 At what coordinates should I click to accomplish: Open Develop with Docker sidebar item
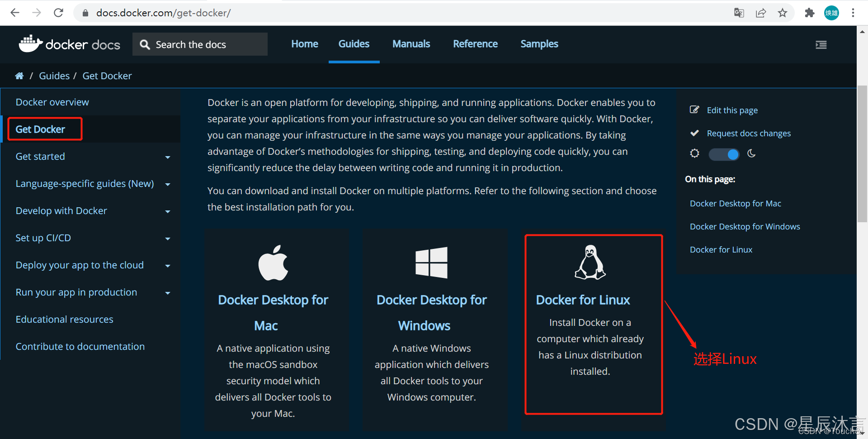coord(61,210)
